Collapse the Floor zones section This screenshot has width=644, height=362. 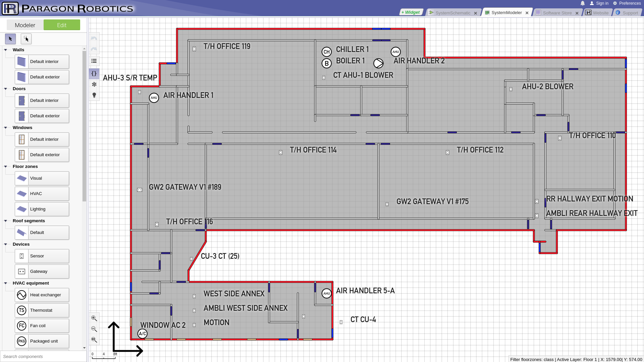(x=6, y=167)
